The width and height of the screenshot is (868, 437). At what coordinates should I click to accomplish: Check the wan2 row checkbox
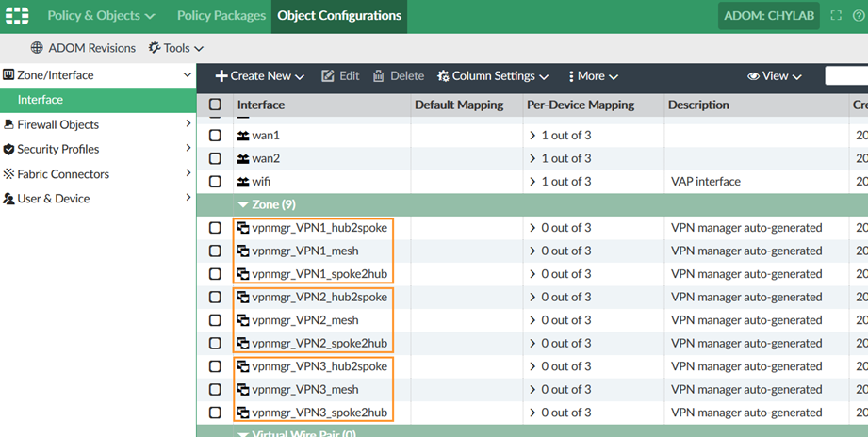(x=215, y=158)
